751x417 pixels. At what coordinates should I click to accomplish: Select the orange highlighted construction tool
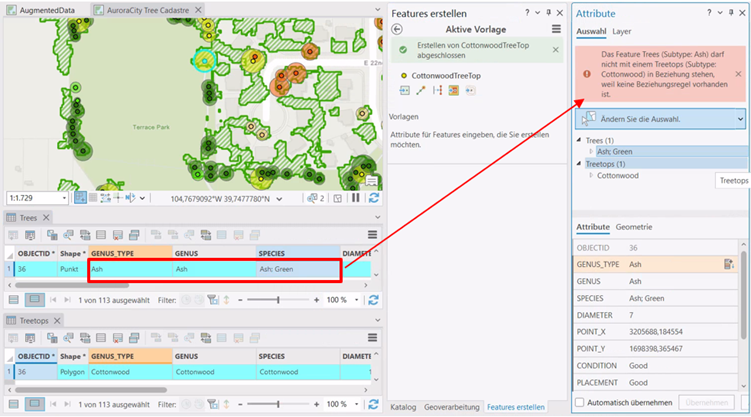coord(454,90)
